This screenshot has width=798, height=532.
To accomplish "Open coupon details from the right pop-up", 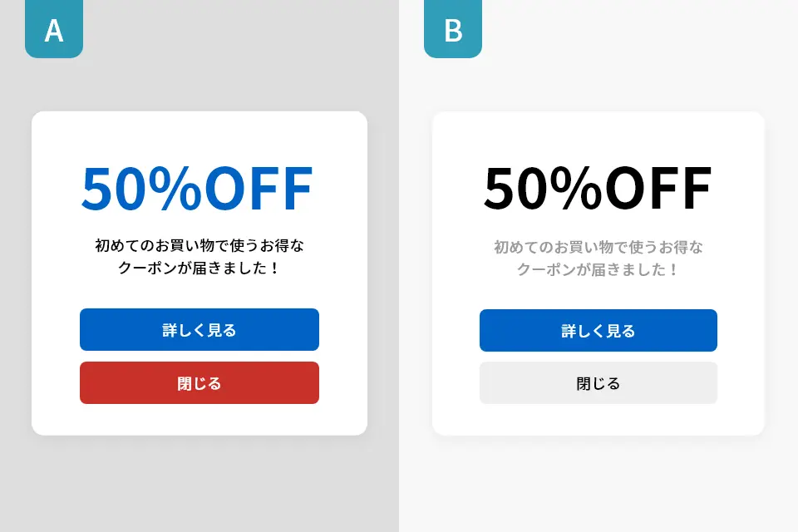I will coord(598,330).
